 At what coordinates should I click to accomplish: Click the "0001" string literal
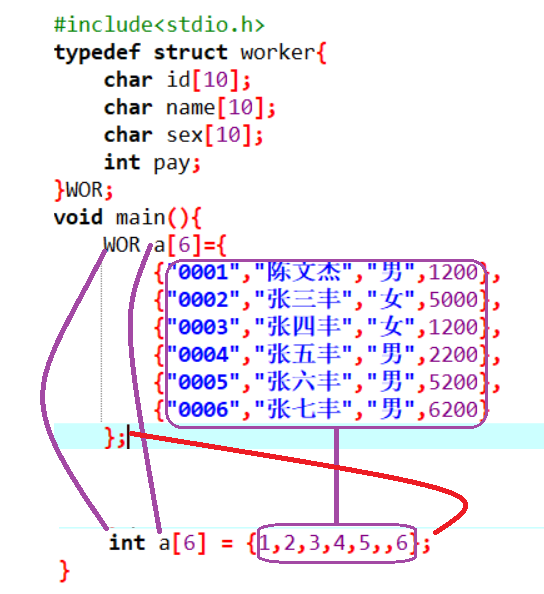tap(203, 272)
